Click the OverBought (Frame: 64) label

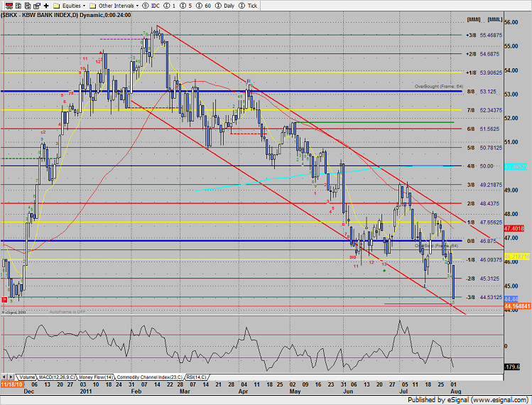pyautogui.click(x=439, y=87)
